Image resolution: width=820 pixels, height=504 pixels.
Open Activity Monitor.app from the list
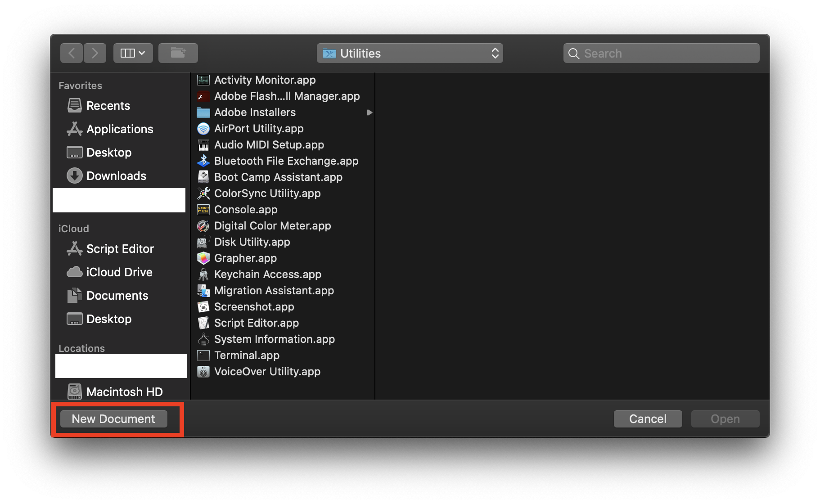tap(264, 80)
